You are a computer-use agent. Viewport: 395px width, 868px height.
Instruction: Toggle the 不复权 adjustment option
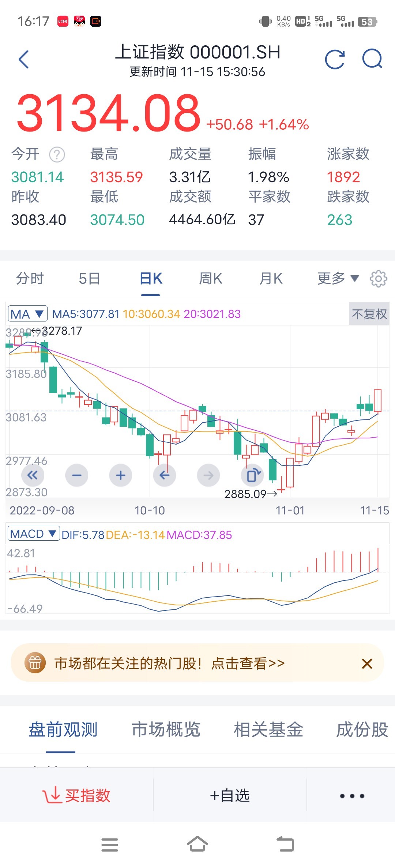click(x=369, y=314)
